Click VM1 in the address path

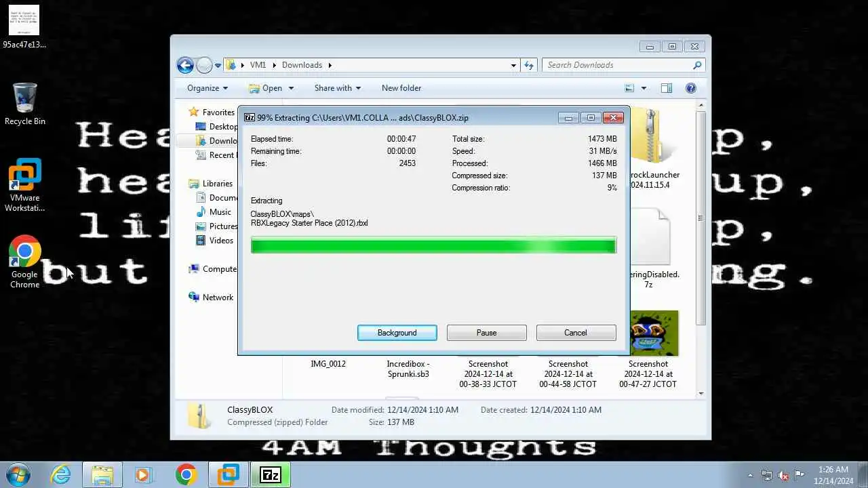[258, 65]
